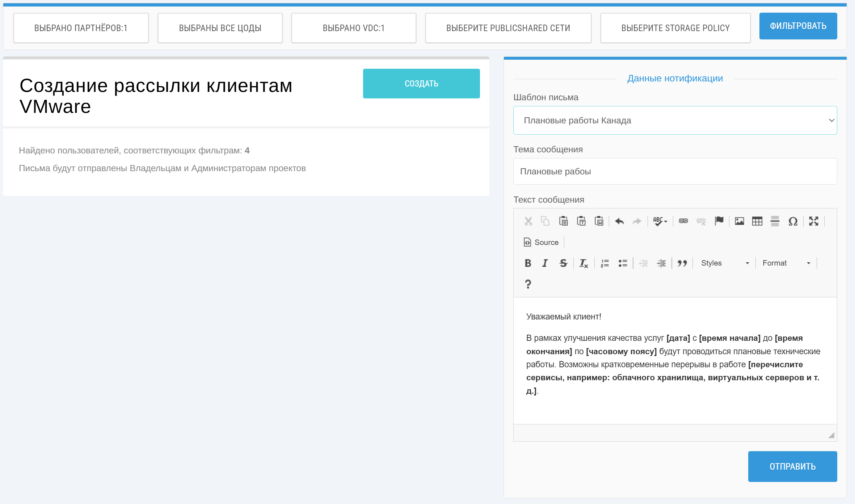Switch editor to Source view
Viewport: 855px width, 504px height.
tap(541, 242)
